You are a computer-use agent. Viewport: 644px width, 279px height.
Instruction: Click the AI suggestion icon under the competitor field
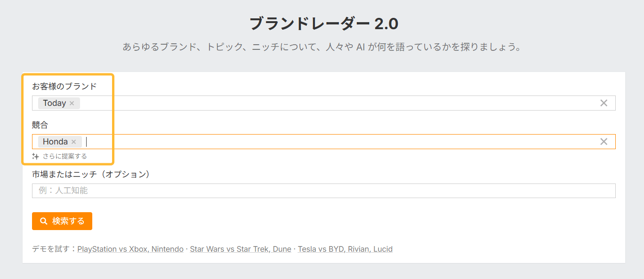36,156
